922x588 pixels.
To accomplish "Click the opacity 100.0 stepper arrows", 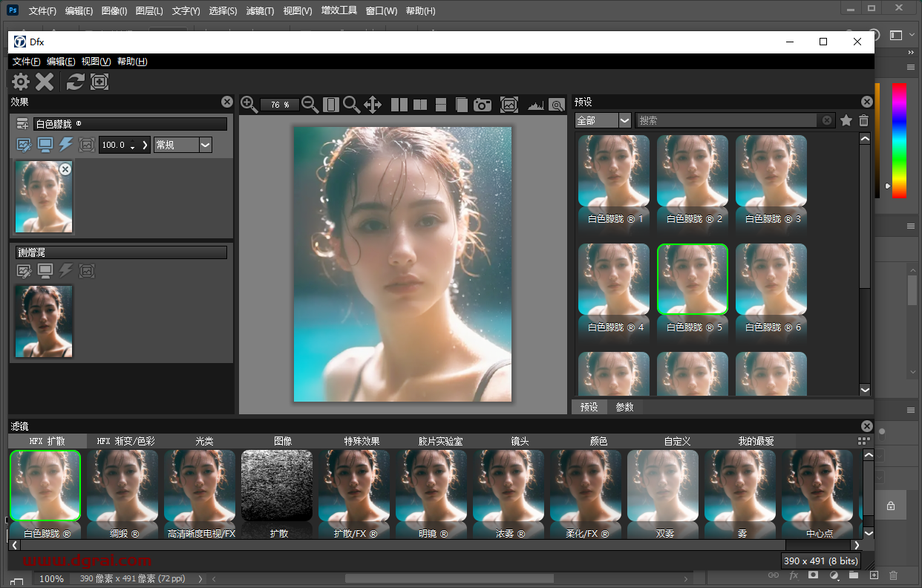I will coord(132,145).
